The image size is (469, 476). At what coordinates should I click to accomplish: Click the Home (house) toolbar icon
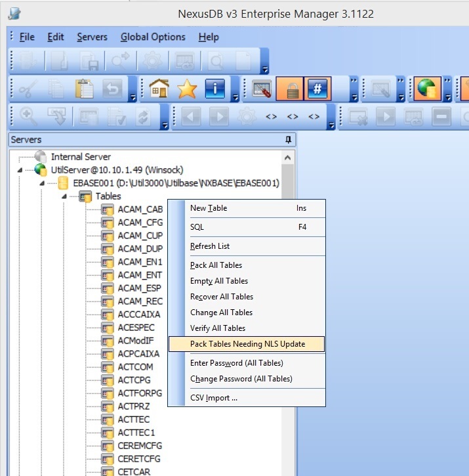159,89
